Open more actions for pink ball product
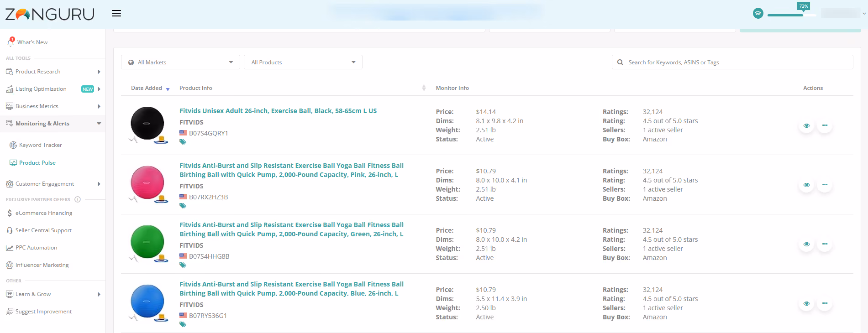 825,185
